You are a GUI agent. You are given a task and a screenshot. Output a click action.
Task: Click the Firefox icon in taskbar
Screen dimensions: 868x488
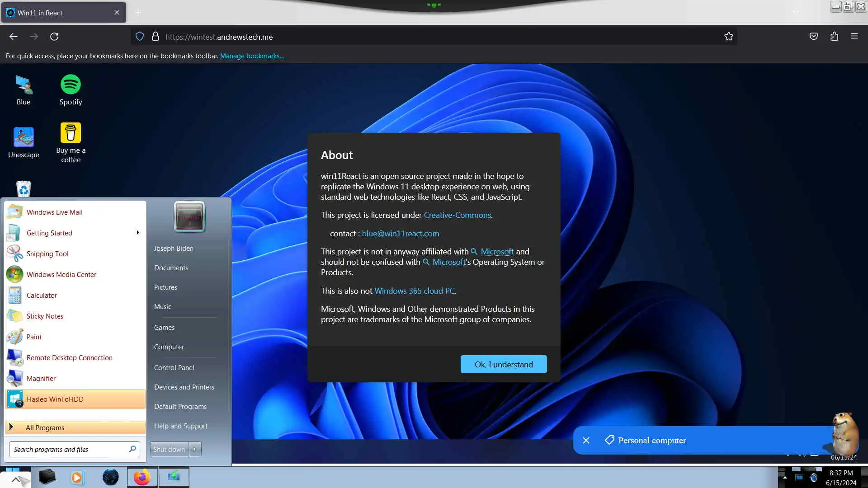tap(142, 477)
